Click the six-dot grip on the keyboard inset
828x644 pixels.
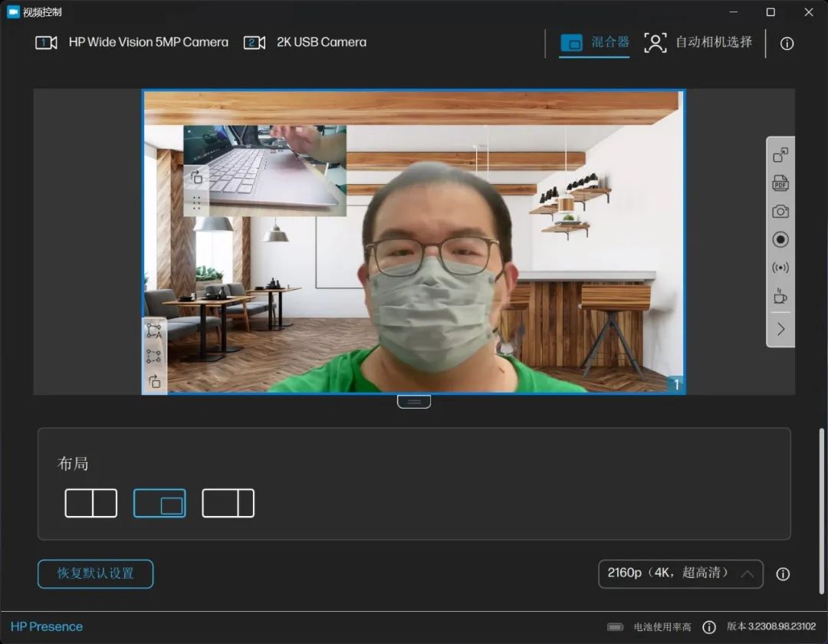(x=196, y=203)
